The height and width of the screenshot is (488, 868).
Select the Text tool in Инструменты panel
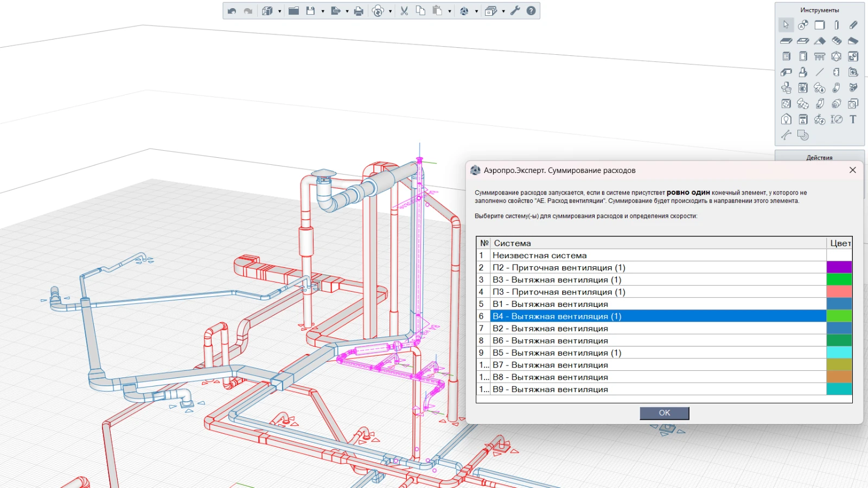(x=853, y=119)
